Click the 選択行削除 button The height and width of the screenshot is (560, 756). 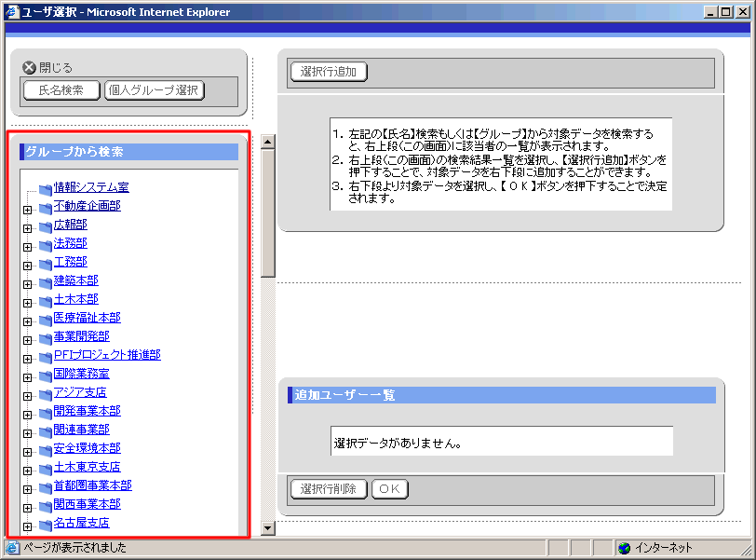329,489
